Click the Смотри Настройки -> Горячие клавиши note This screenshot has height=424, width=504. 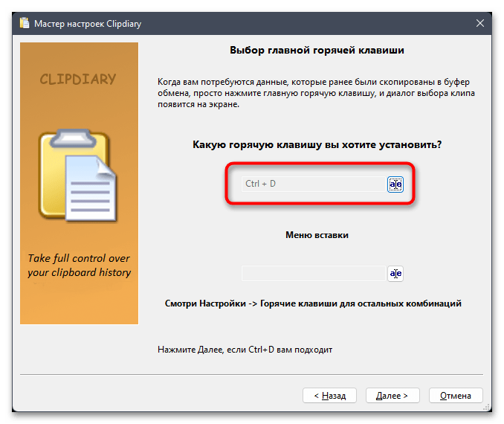[x=313, y=303]
